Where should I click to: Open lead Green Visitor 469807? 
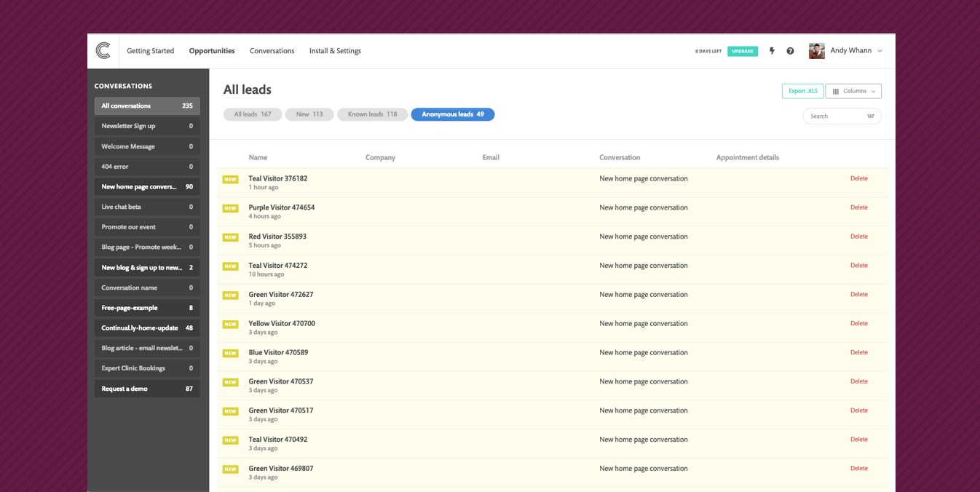point(281,469)
